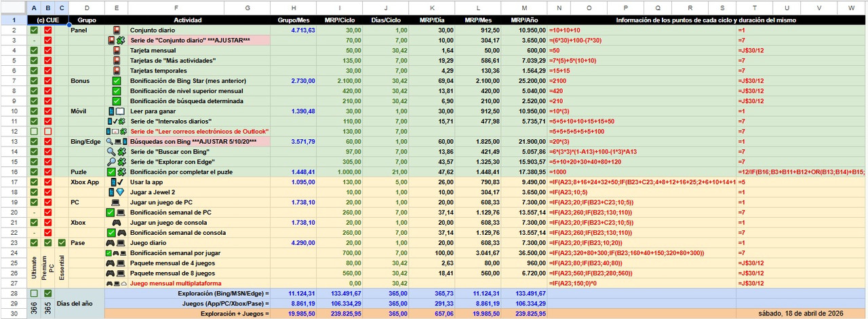Click the 'Pase' group cell
The width and height of the screenshot is (868, 319).
pyautogui.click(x=86, y=242)
